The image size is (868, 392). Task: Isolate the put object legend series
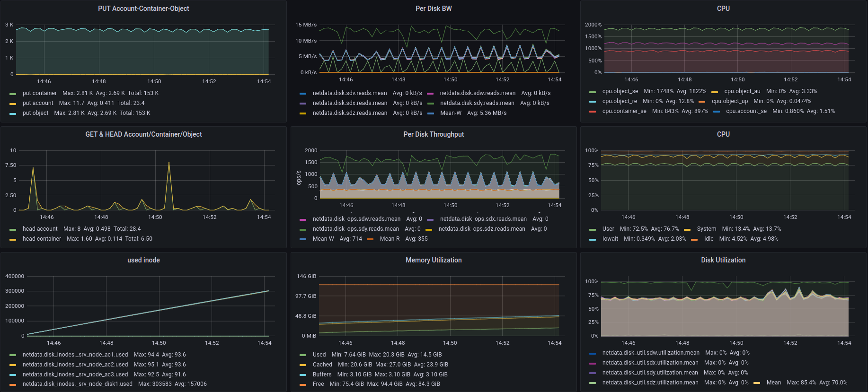pos(35,113)
